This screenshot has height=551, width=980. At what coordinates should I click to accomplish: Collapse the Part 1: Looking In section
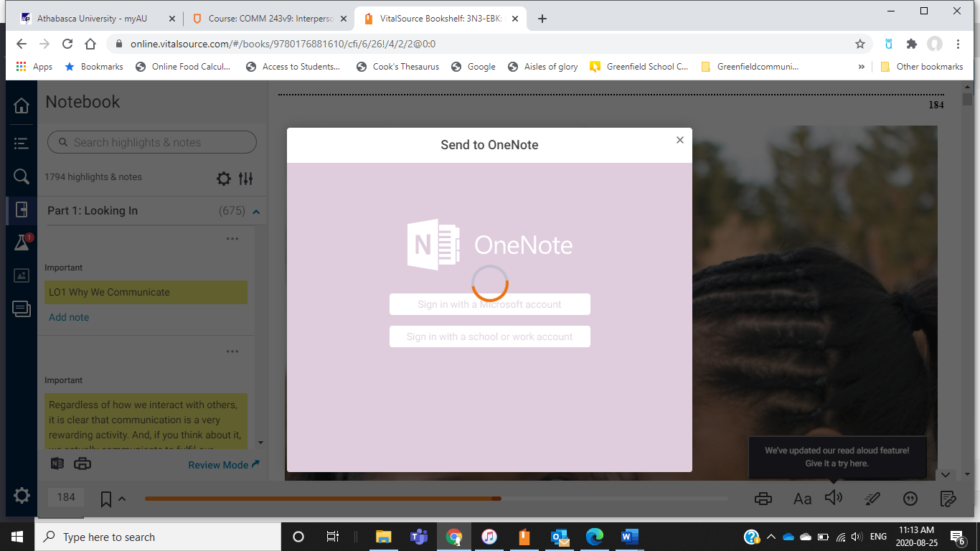256,211
